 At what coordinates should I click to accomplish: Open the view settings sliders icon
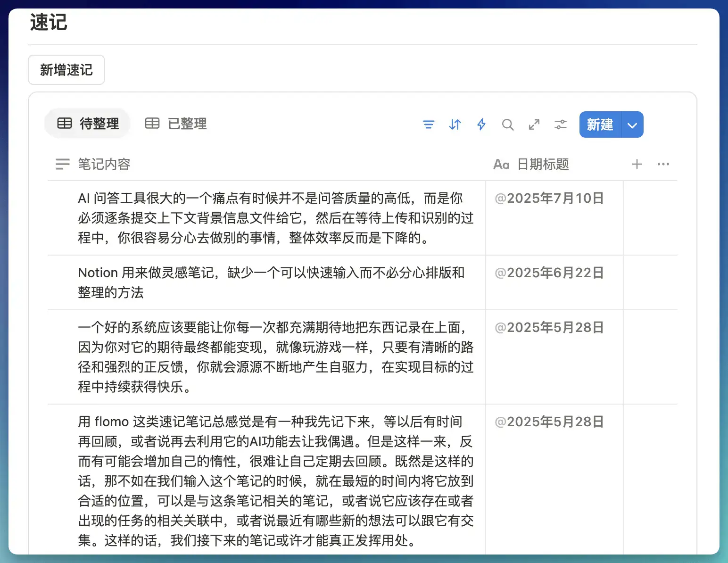[x=560, y=124]
